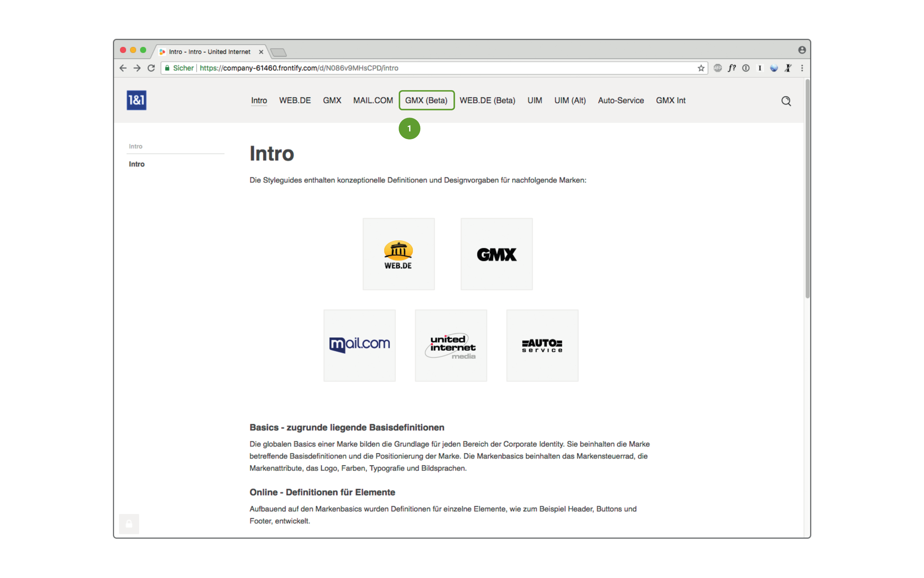Viewport: 924px width, 578px height.
Task: Click the Sicher lock in the address bar
Action: point(167,68)
